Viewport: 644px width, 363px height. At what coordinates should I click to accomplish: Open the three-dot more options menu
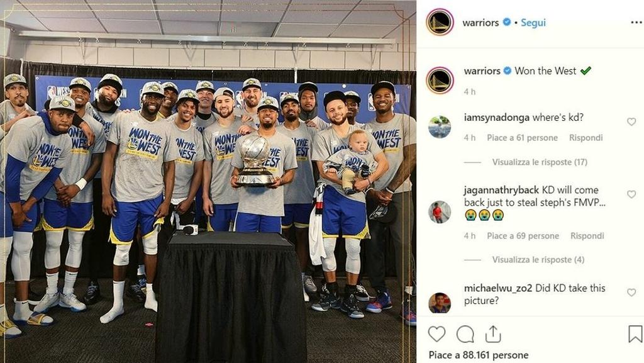click(x=636, y=23)
